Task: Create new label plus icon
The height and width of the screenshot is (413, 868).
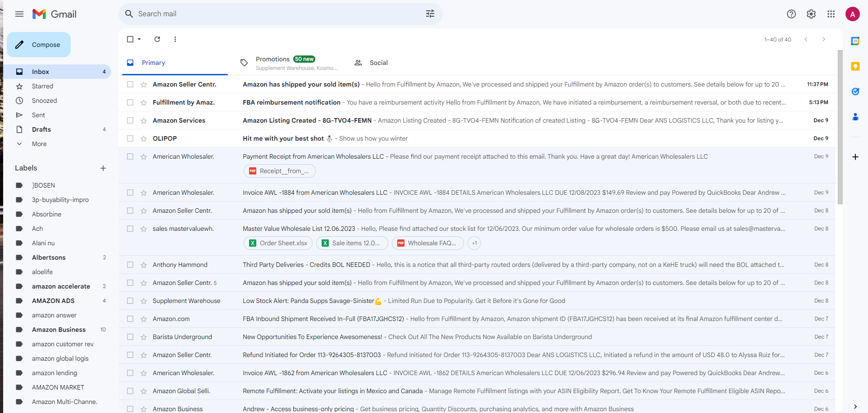Action: coord(103,168)
